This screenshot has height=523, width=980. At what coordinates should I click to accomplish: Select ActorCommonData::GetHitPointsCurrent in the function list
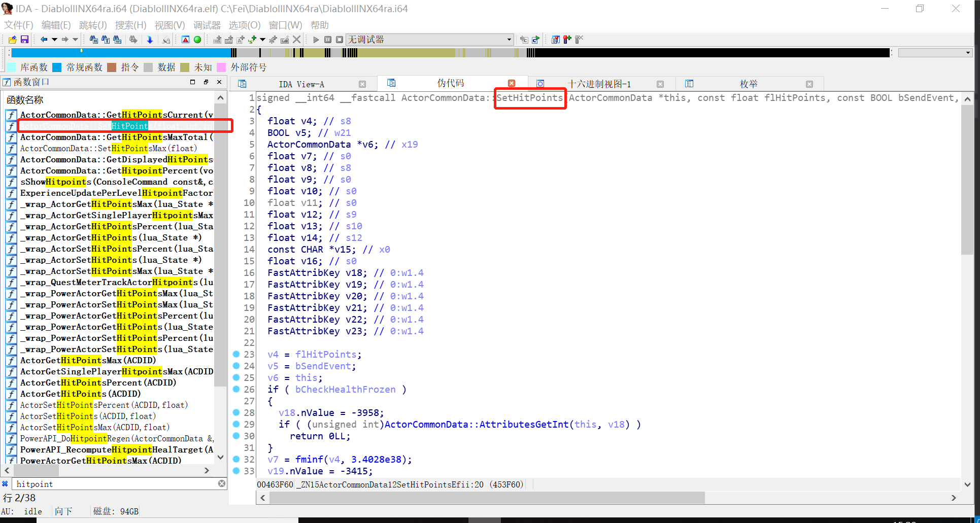110,115
